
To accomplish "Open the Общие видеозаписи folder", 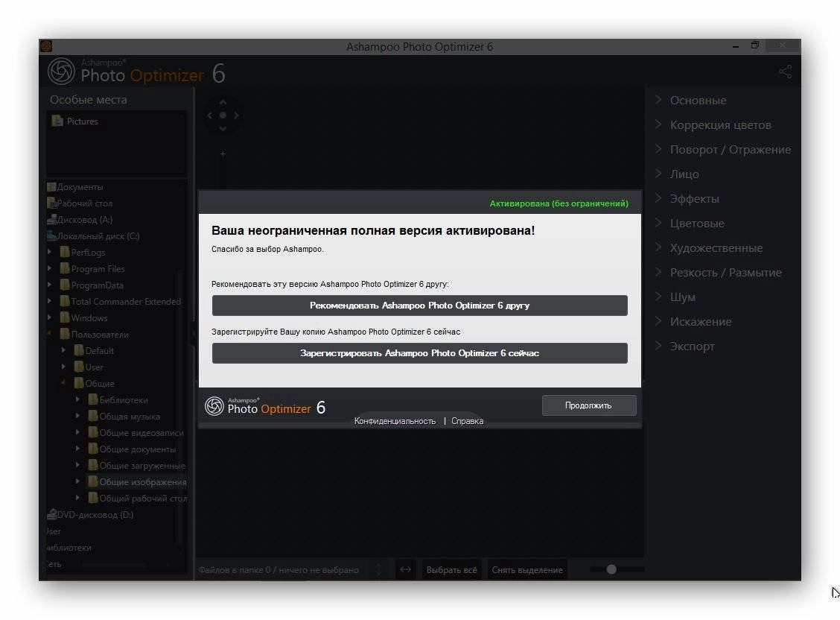I will 136,433.
